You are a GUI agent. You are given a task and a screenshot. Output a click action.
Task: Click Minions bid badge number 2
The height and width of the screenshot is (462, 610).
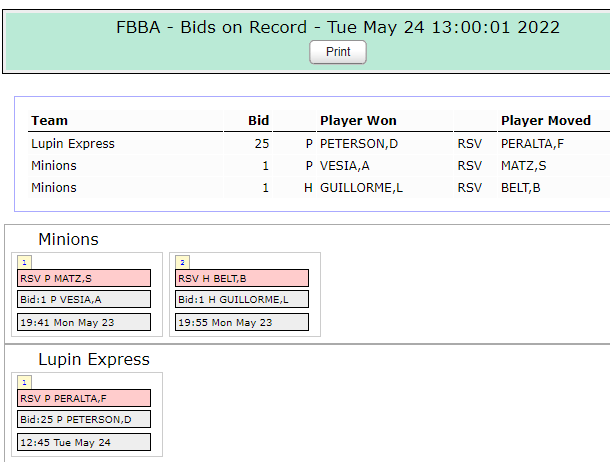coord(183,261)
